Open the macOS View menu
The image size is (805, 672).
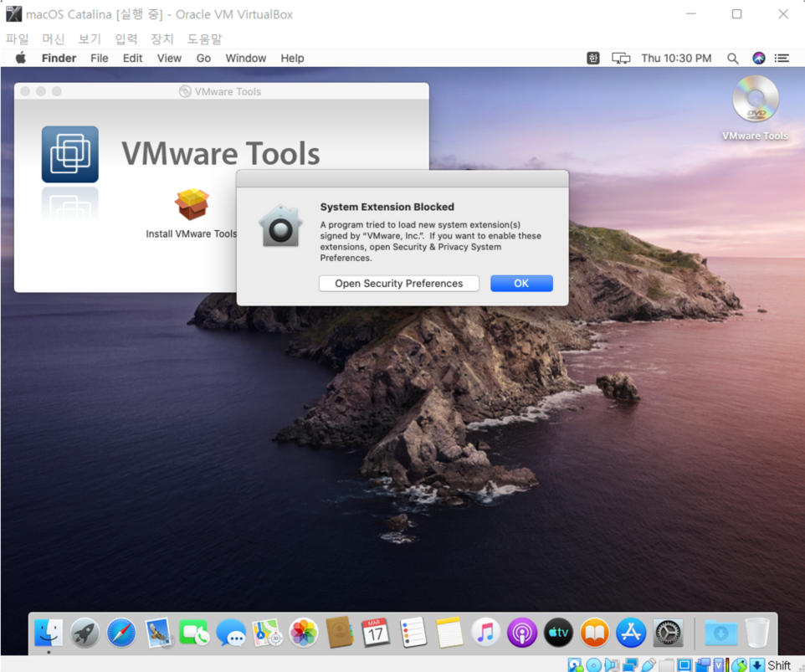(x=169, y=58)
